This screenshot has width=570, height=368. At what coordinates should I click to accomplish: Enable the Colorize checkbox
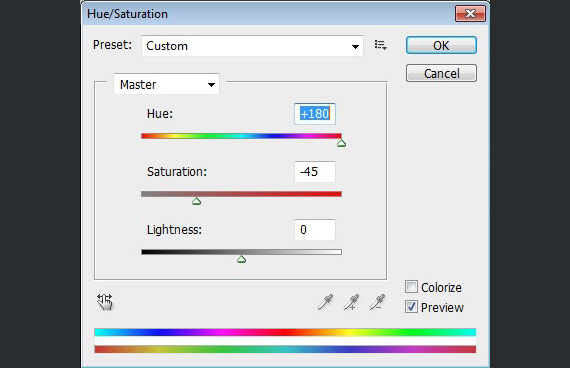(x=411, y=287)
